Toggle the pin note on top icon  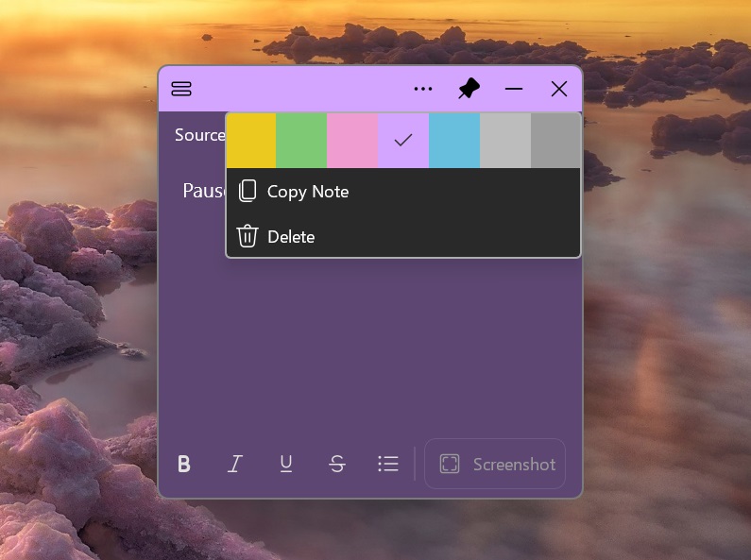(x=469, y=89)
